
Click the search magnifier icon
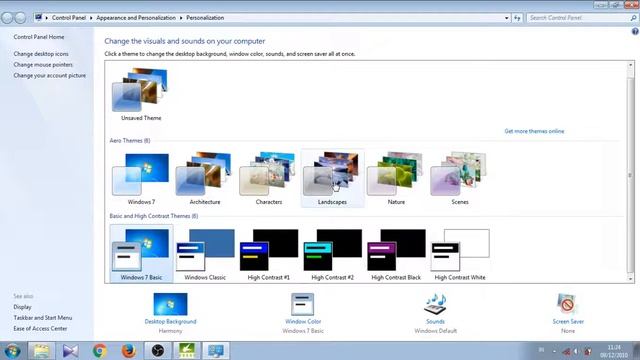point(633,18)
